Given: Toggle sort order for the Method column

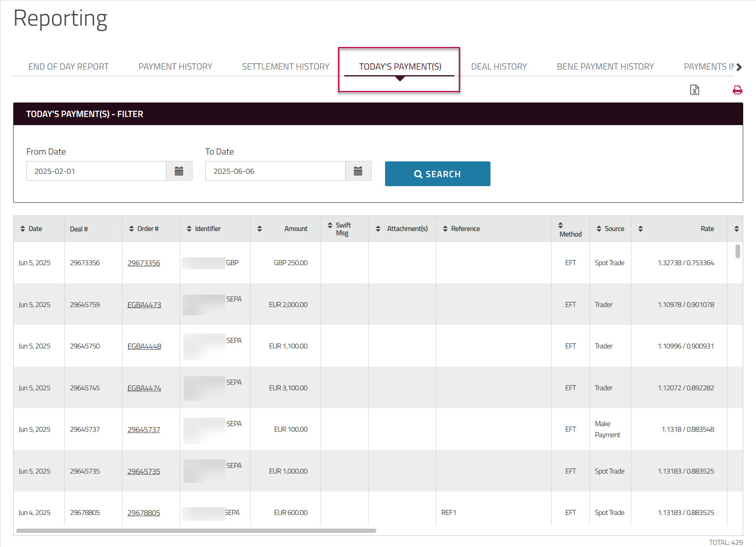Looking at the screenshot, I should click(x=560, y=225).
